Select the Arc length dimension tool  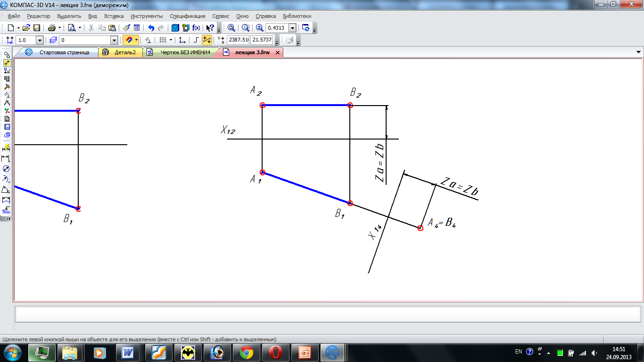pos(7,200)
